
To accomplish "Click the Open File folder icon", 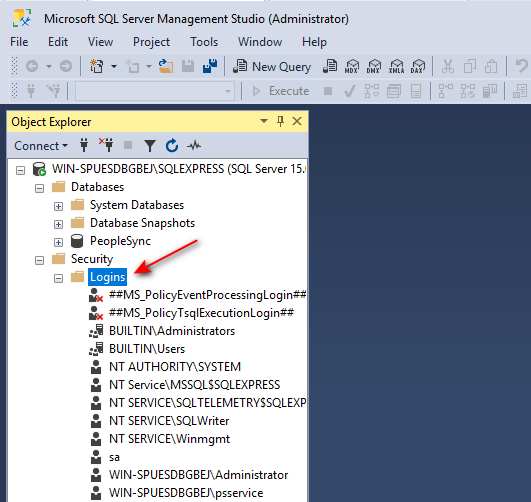I will click(166, 66).
